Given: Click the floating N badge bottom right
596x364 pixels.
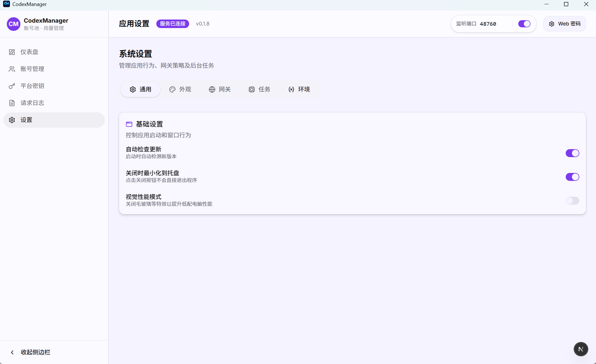Looking at the screenshot, I should 580,349.
